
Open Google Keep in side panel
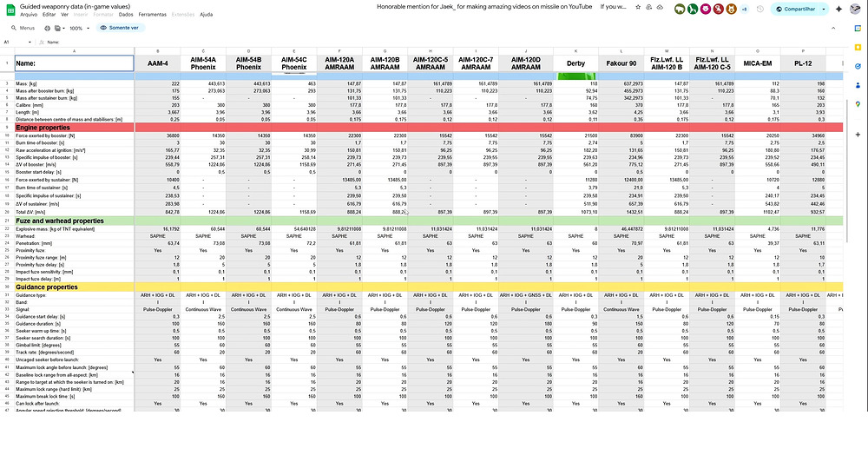pyautogui.click(x=858, y=45)
